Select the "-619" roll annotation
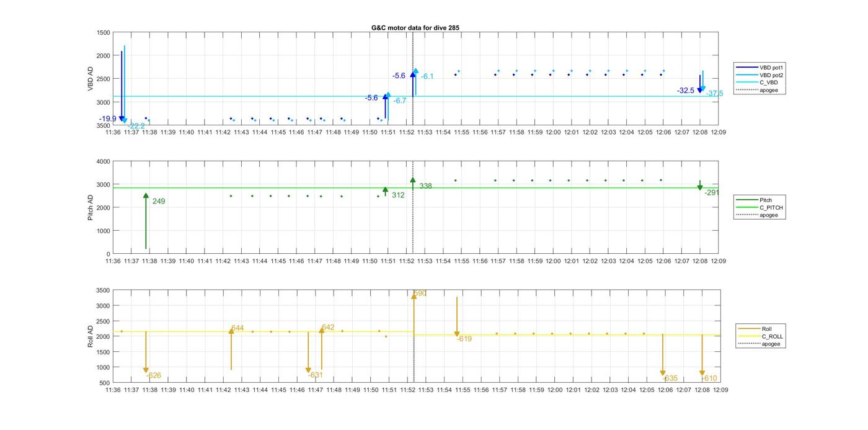 click(x=464, y=339)
